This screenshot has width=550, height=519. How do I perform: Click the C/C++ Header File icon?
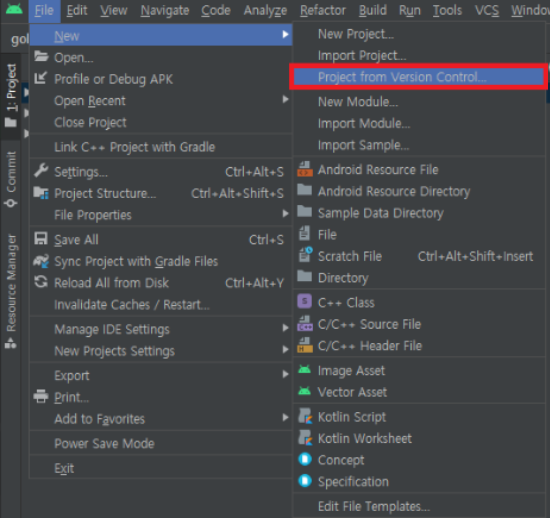pos(304,345)
